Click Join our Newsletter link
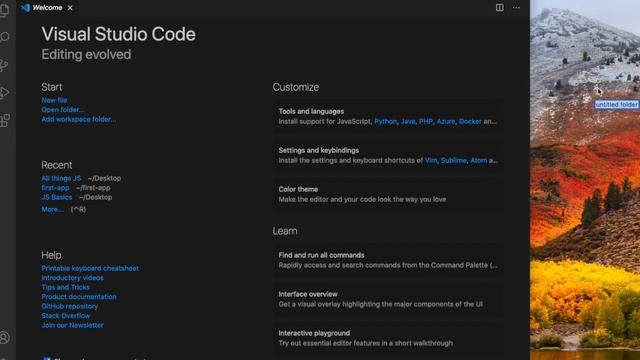This screenshot has height=360, width=640. [72, 325]
